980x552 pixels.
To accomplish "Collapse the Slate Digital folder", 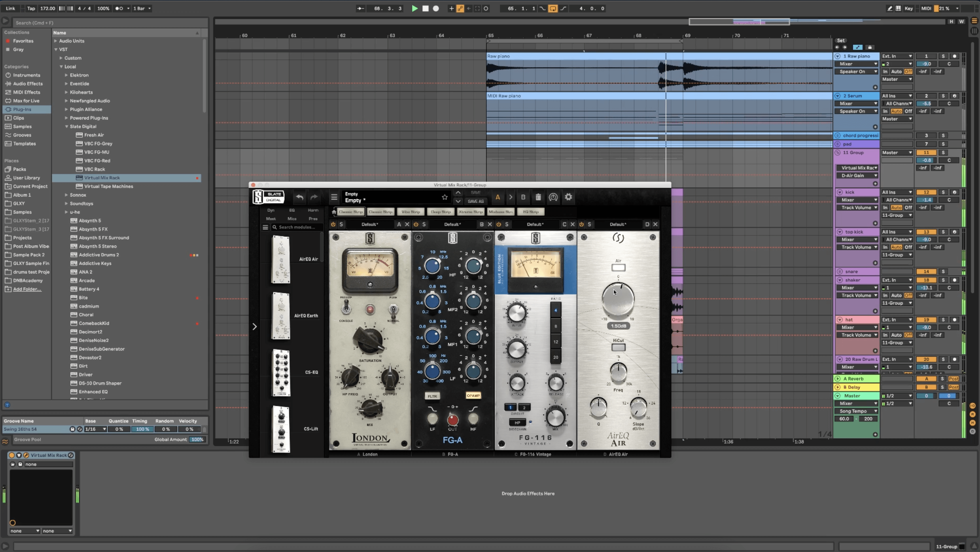I will click(67, 127).
